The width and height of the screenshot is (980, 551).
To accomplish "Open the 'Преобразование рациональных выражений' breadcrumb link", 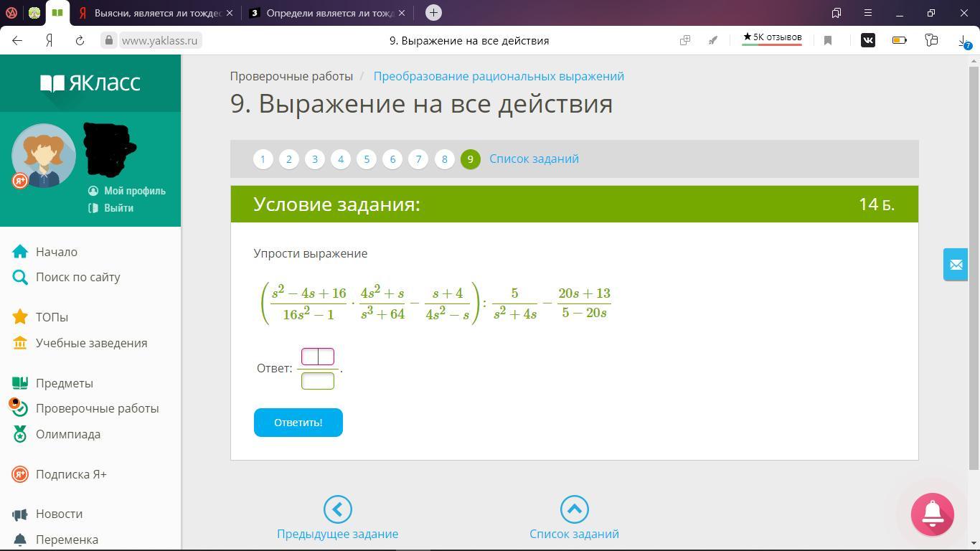I will [499, 76].
